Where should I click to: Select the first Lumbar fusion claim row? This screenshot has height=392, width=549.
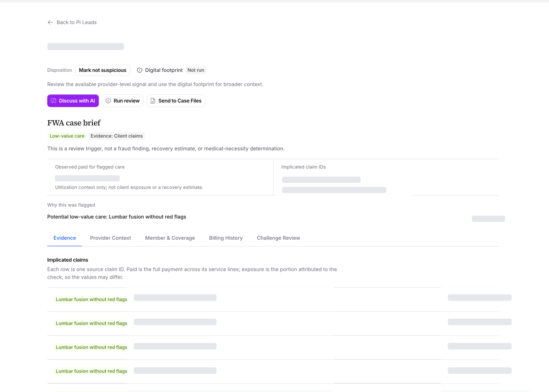tap(273, 299)
